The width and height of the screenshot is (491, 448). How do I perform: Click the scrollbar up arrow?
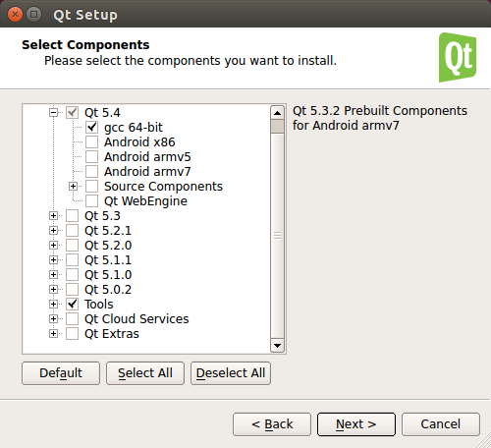(278, 113)
